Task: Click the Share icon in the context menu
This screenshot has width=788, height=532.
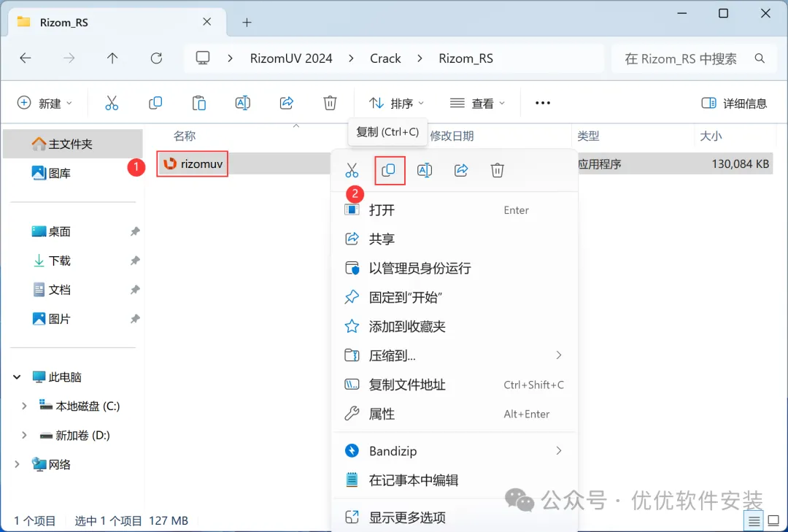Action: coord(461,171)
